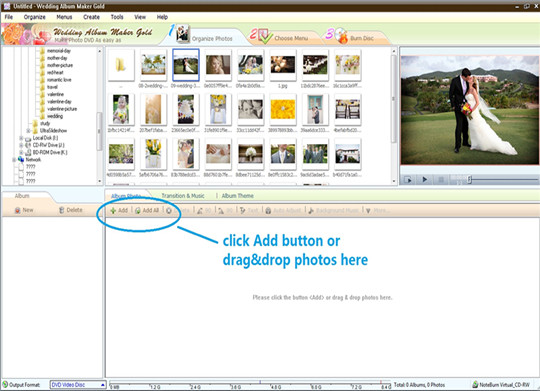Click the folder tree scroll down arrow
The height and width of the screenshot is (391, 540).
pos(100,181)
